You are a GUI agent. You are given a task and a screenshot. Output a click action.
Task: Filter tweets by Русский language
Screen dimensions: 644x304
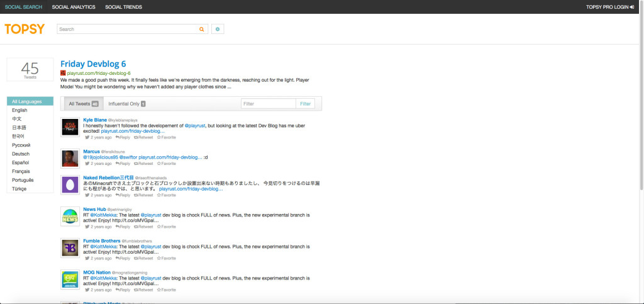pos(30,145)
